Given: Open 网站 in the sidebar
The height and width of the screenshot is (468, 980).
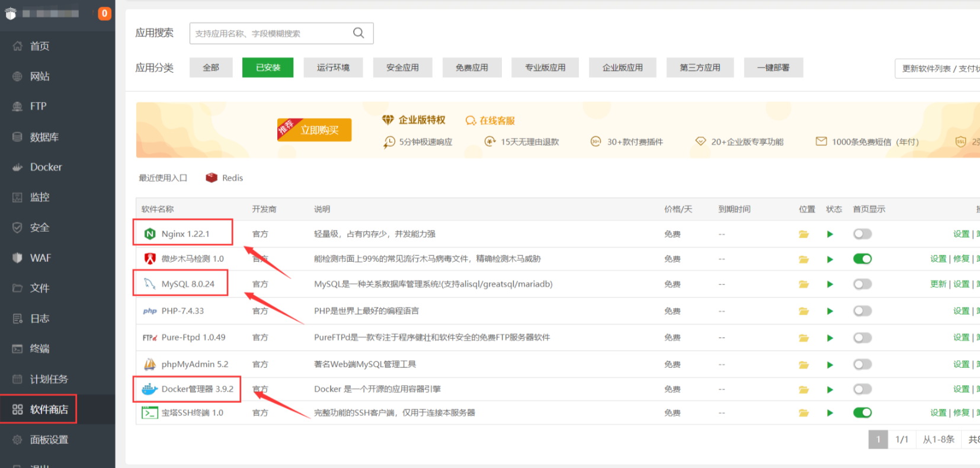Looking at the screenshot, I should tap(57, 76).
